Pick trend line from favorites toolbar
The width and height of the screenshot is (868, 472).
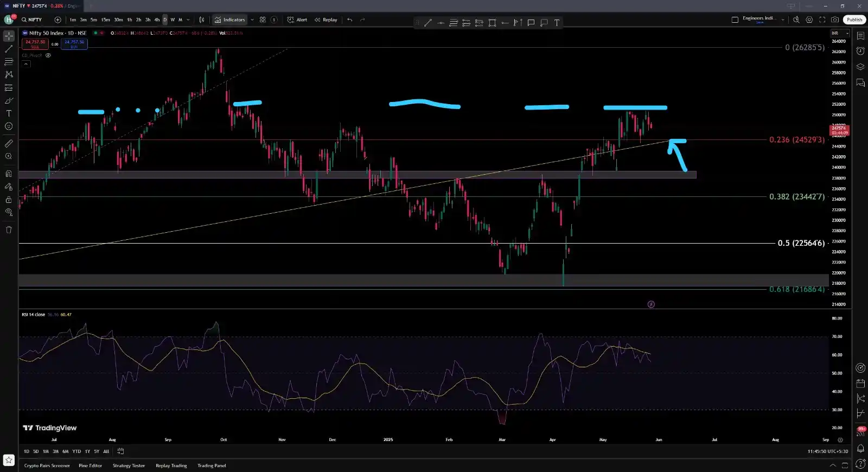click(x=427, y=23)
